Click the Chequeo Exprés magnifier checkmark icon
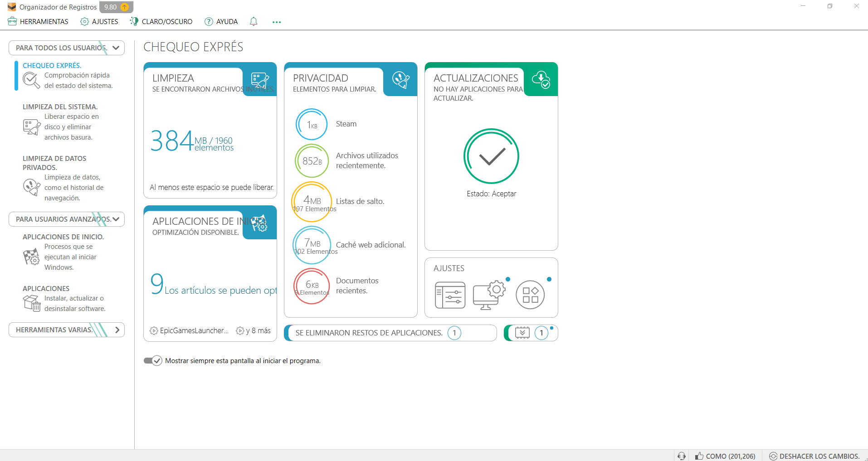Screen dimensions: 868x461 (31, 80)
